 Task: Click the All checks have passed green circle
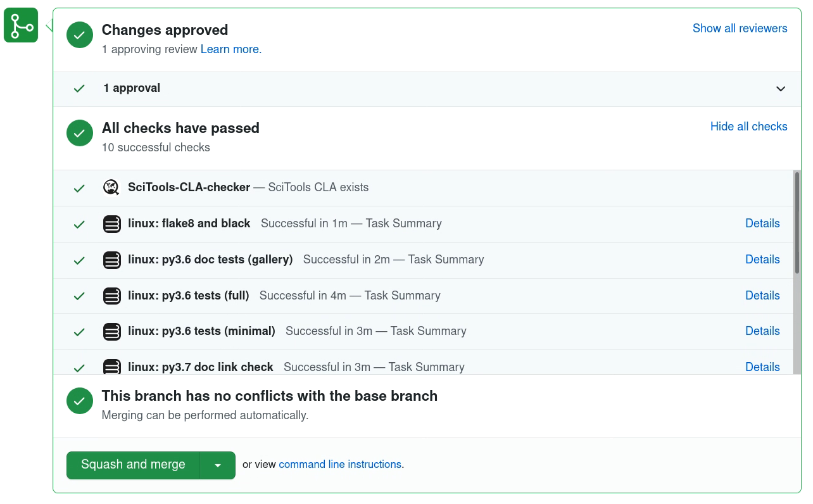[x=80, y=133]
